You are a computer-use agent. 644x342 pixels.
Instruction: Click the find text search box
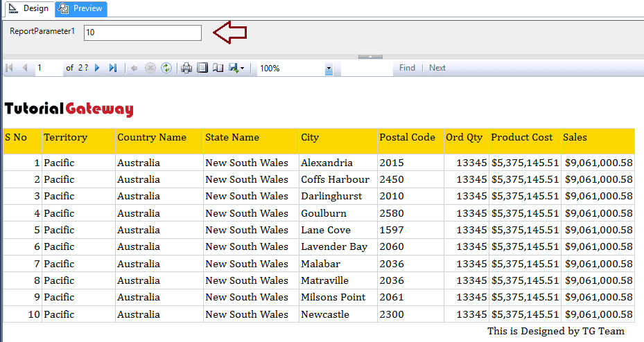(x=366, y=68)
